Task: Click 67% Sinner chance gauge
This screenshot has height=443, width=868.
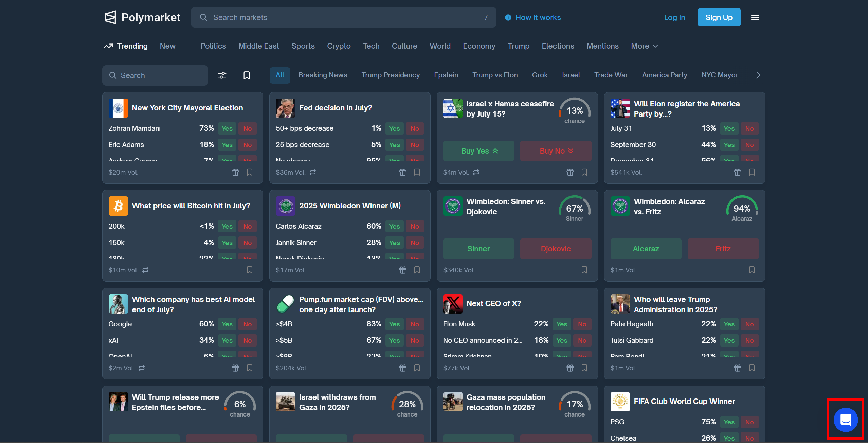Action: pos(574,209)
